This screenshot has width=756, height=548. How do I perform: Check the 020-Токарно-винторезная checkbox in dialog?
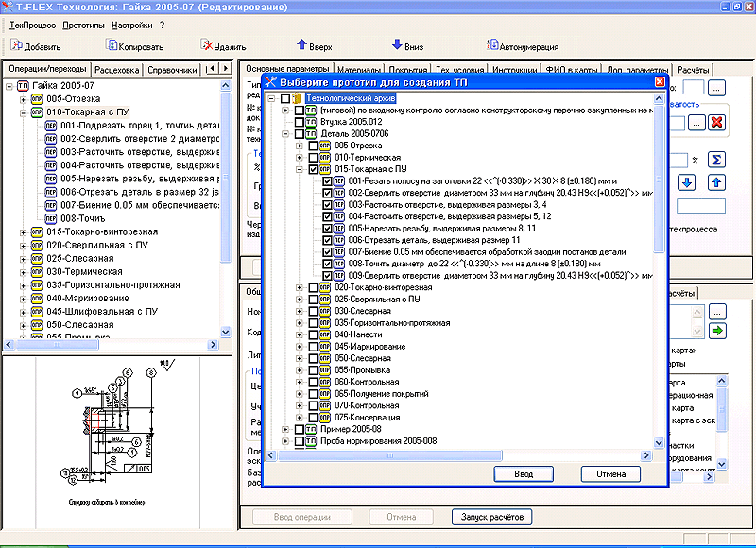[x=313, y=287]
